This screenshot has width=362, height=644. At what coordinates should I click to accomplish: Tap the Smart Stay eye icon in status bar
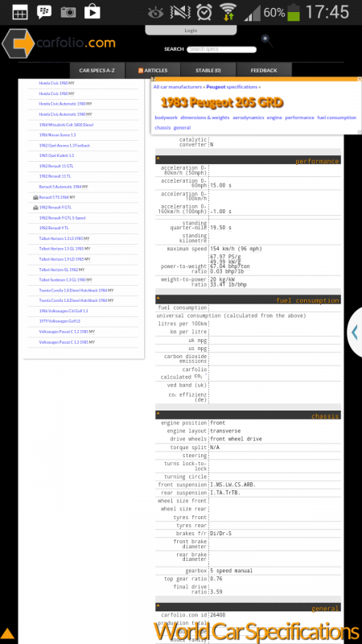pos(156,13)
